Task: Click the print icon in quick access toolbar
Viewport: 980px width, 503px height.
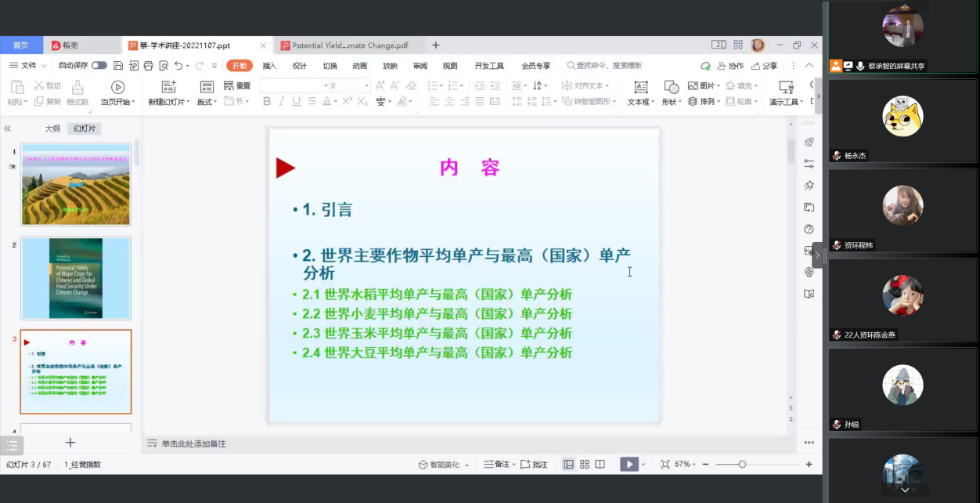Action: pos(148,66)
